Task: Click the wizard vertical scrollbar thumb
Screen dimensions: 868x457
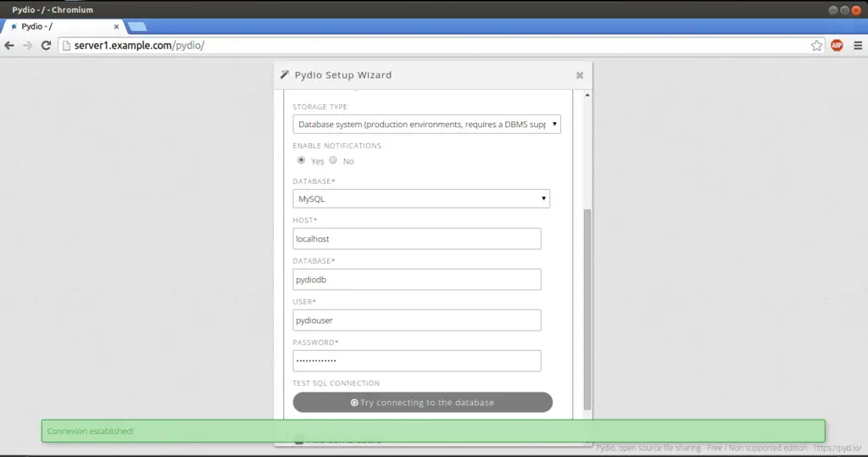Action: coord(587,309)
